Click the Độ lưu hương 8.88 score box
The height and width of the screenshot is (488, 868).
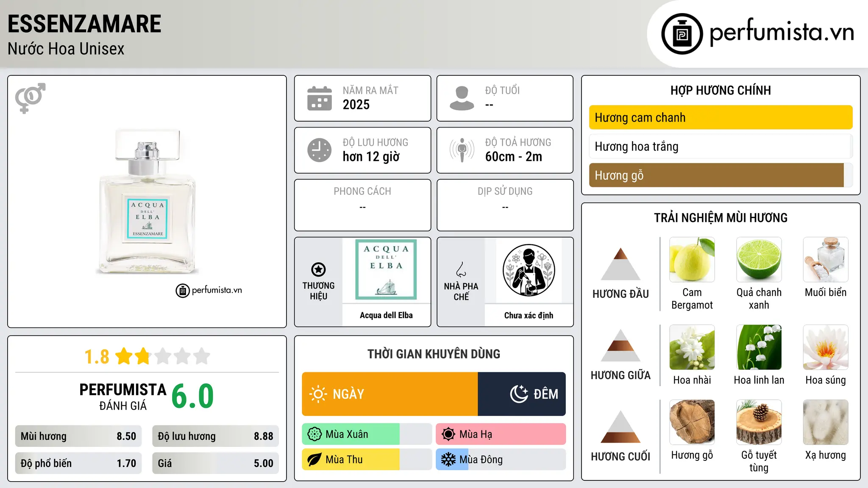click(x=215, y=436)
